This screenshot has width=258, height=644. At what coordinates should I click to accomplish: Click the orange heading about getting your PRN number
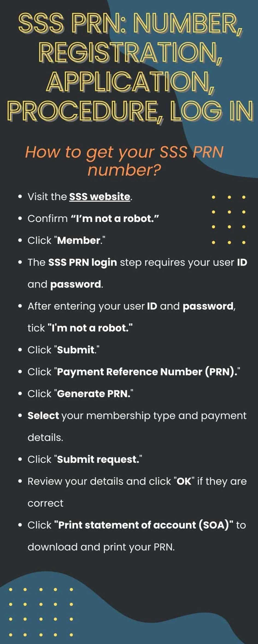click(x=124, y=161)
